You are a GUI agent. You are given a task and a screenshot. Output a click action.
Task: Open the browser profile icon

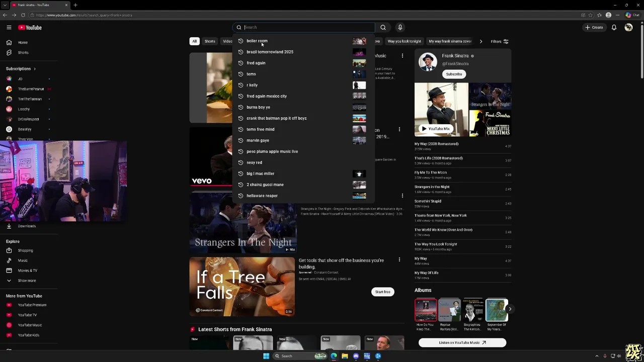608,15
